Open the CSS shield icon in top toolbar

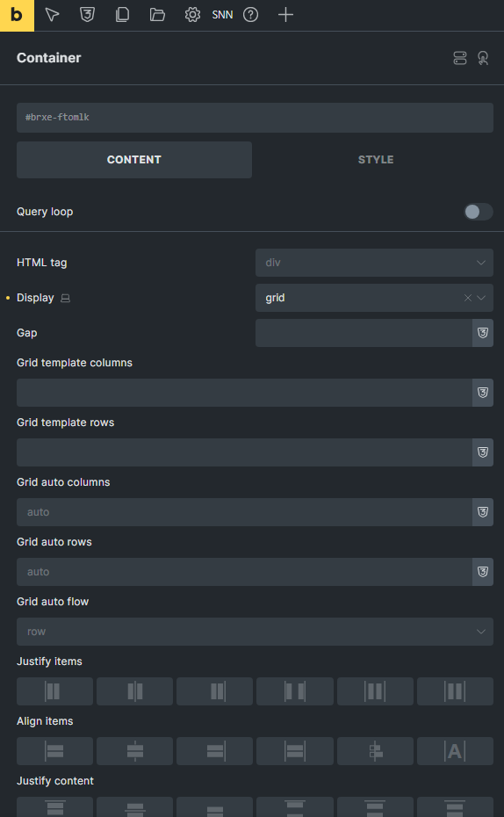coord(87,15)
